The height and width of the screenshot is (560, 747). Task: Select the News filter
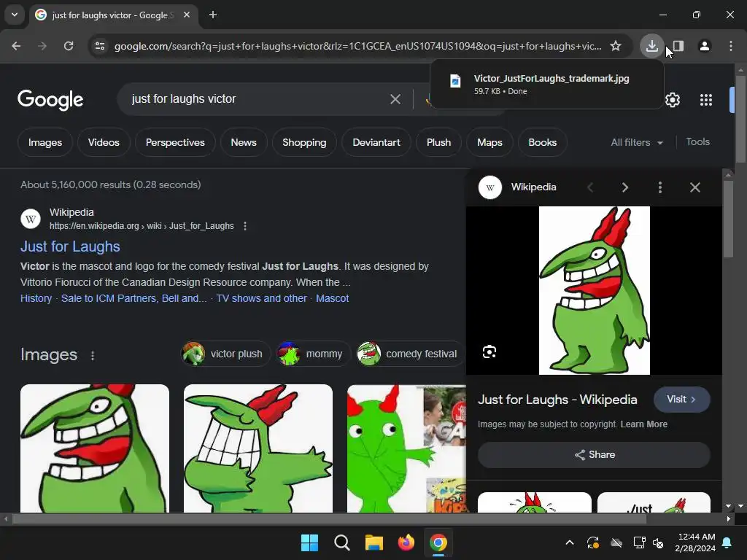click(x=244, y=142)
